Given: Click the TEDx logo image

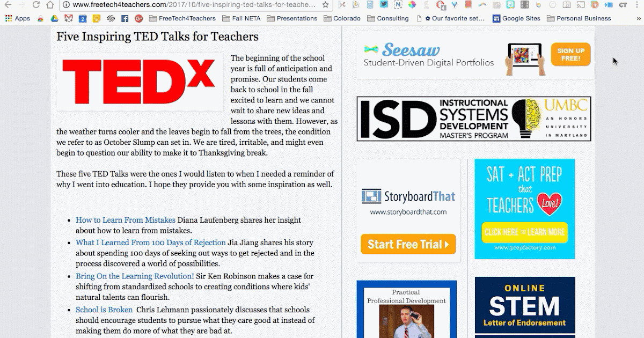Looking at the screenshot, I should point(140,82).
